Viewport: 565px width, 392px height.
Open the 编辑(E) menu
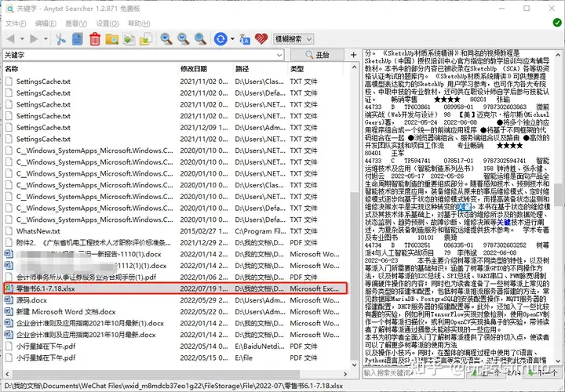coord(46,24)
